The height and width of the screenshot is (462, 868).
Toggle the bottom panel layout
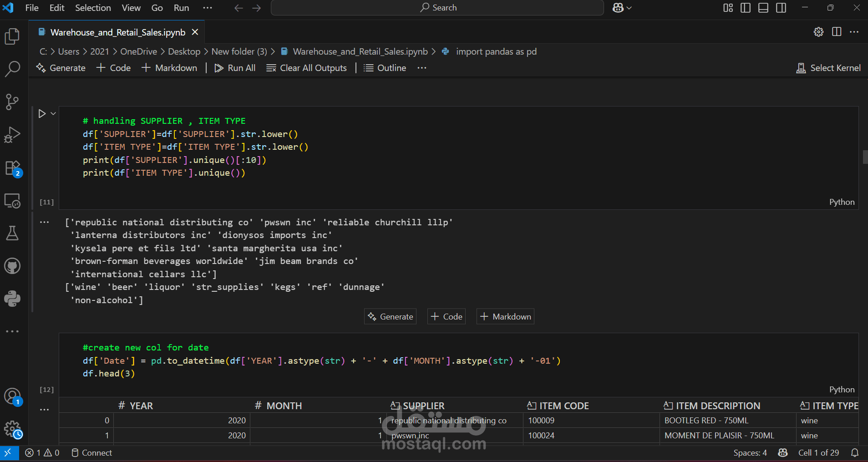(x=763, y=8)
